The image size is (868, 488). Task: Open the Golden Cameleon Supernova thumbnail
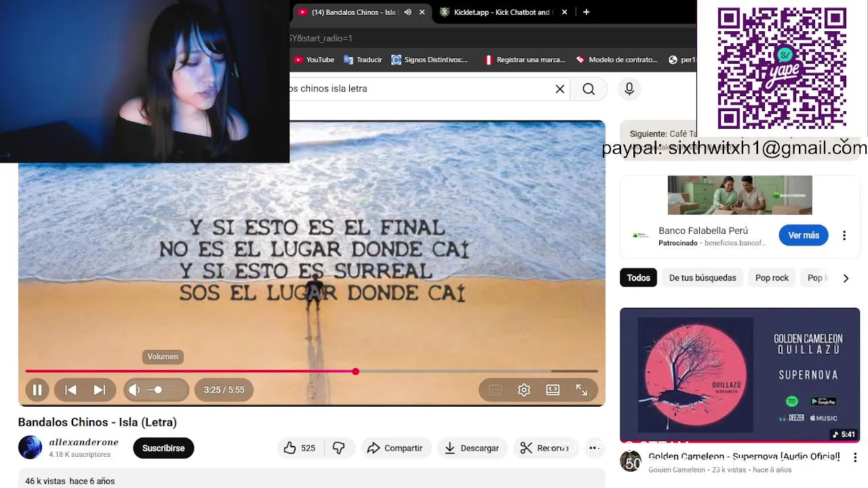click(x=740, y=375)
